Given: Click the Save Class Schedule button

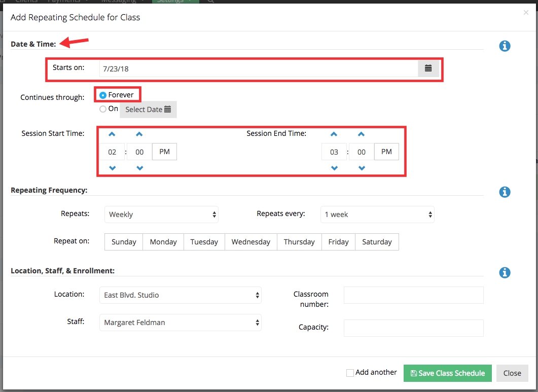Looking at the screenshot, I should [x=447, y=373].
